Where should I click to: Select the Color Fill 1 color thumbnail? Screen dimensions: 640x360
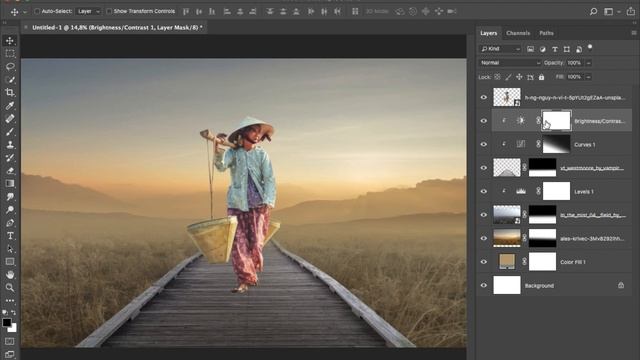507,261
